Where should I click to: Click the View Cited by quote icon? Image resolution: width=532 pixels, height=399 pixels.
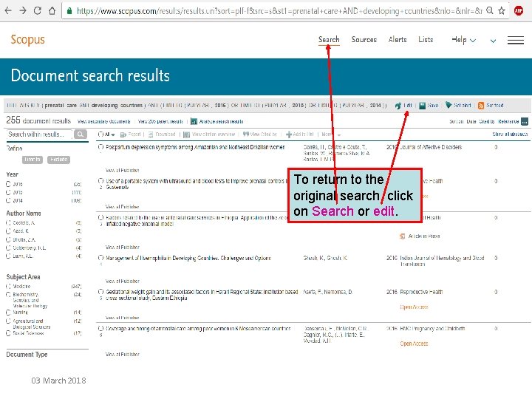[246, 134]
